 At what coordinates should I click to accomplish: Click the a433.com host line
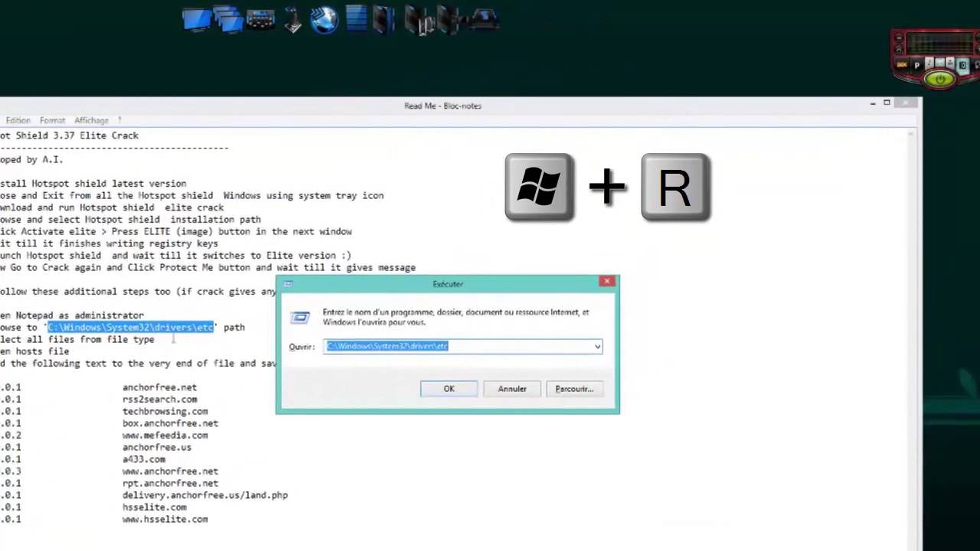143,459
